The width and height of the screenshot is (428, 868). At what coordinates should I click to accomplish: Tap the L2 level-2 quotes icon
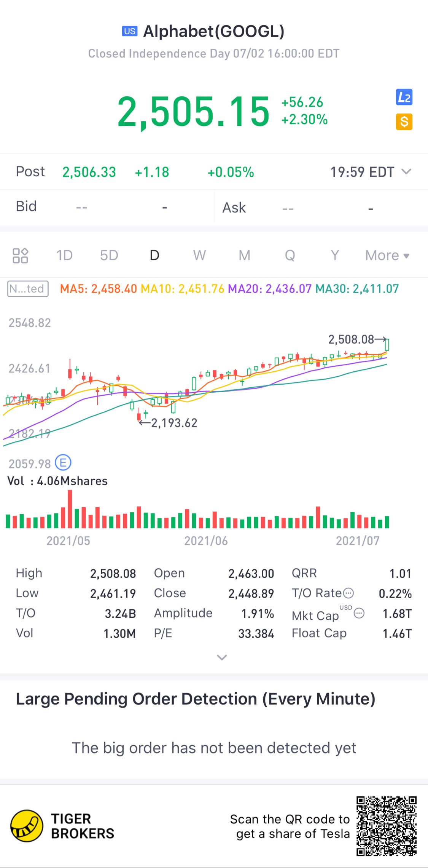click(x=404, y=97)
